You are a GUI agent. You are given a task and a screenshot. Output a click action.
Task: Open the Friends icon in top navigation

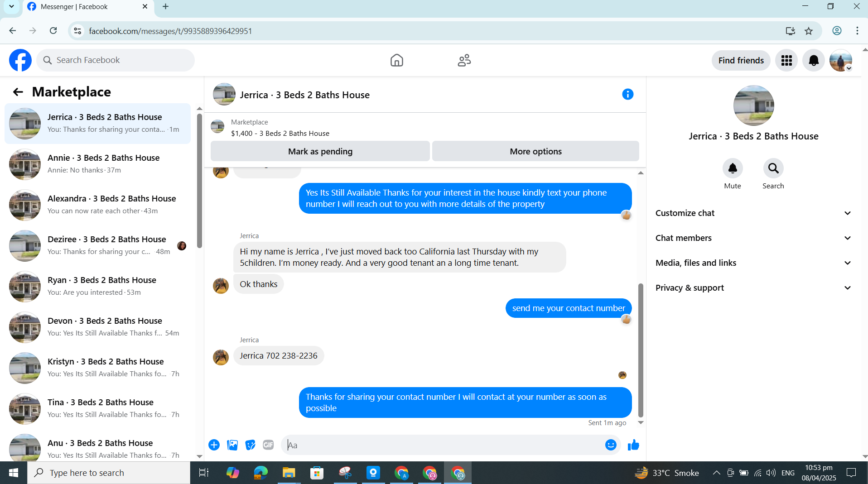coord(464,60)
